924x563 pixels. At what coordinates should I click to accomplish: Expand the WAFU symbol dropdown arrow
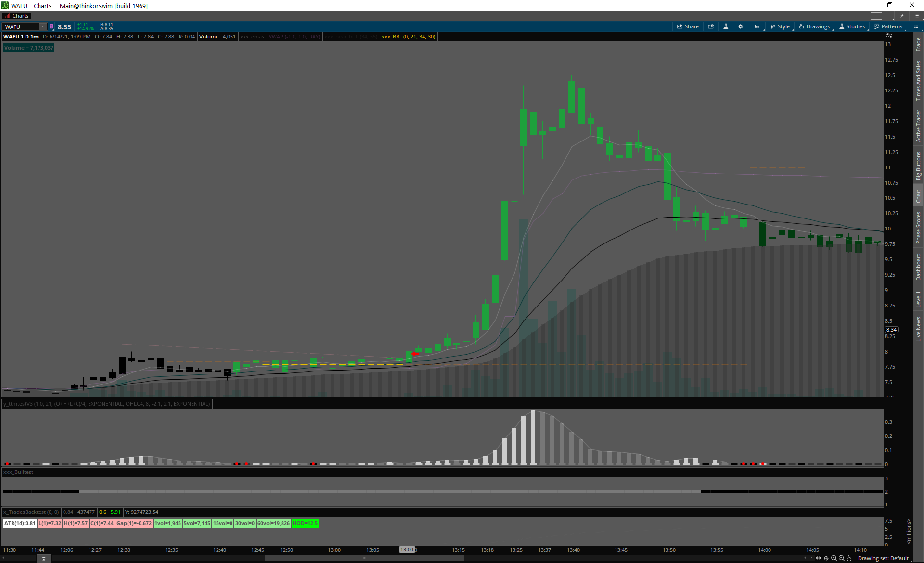[x=43, y=26]
